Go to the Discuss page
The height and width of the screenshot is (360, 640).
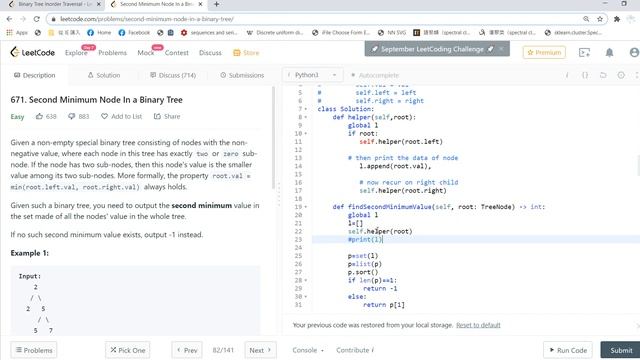(x=210, y=53)
